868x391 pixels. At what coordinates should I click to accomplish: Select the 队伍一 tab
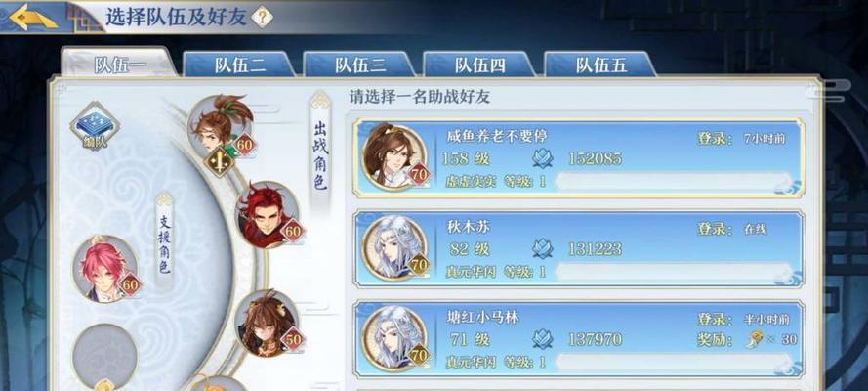pyautogui.click(x=119, y=62)
